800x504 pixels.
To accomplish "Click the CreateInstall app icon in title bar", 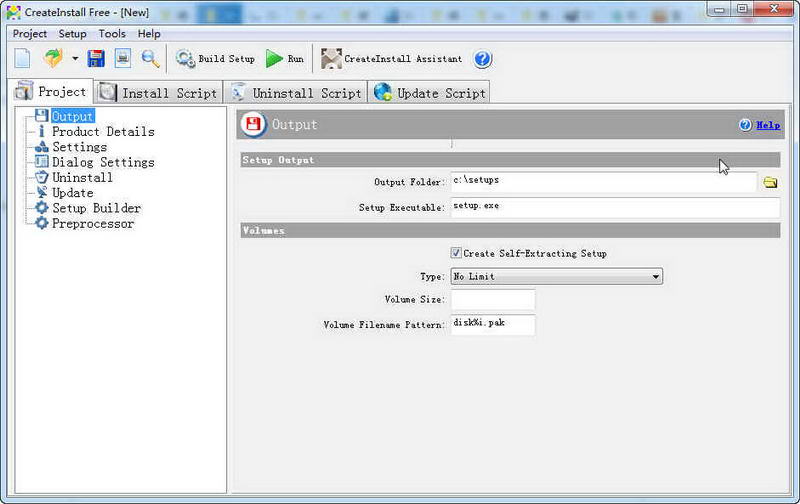I will point(13,12).
